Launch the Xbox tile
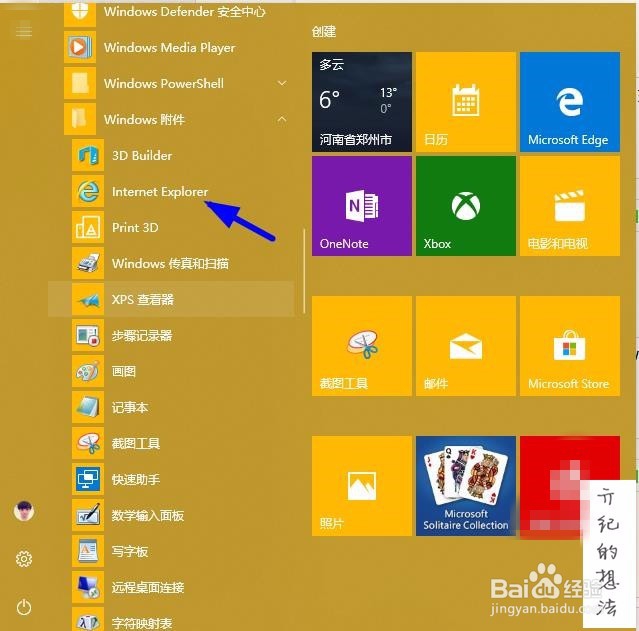 [466, 206]
